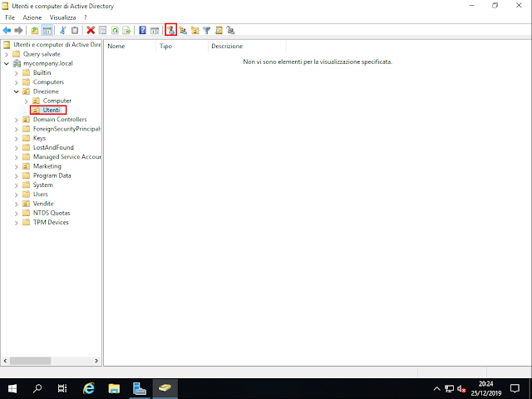Image resolution: width=532 pixels, height=399 pixels.
Task: Collapse the Direzione organizational unit
Action: click(17, 91)
